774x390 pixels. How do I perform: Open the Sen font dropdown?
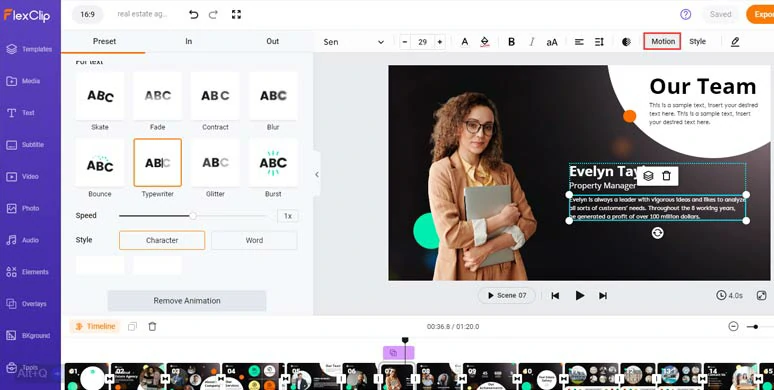pos(354,42)
